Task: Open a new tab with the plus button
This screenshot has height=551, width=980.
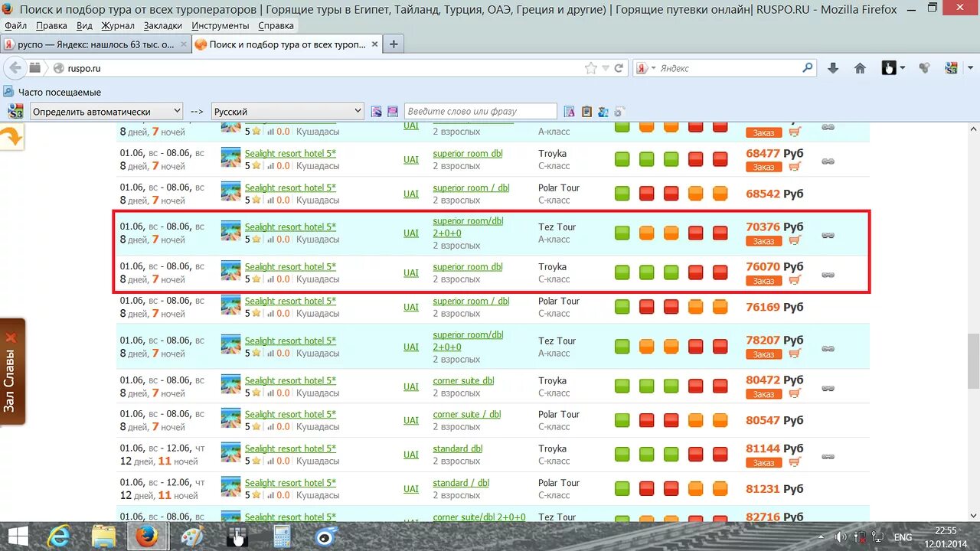Action: tap(394, 44)
